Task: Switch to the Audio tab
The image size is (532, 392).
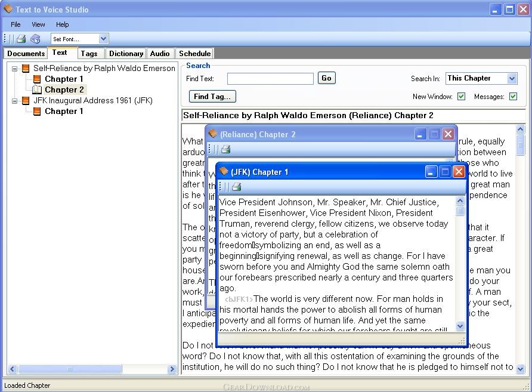Action: click(x=160, y=54)
